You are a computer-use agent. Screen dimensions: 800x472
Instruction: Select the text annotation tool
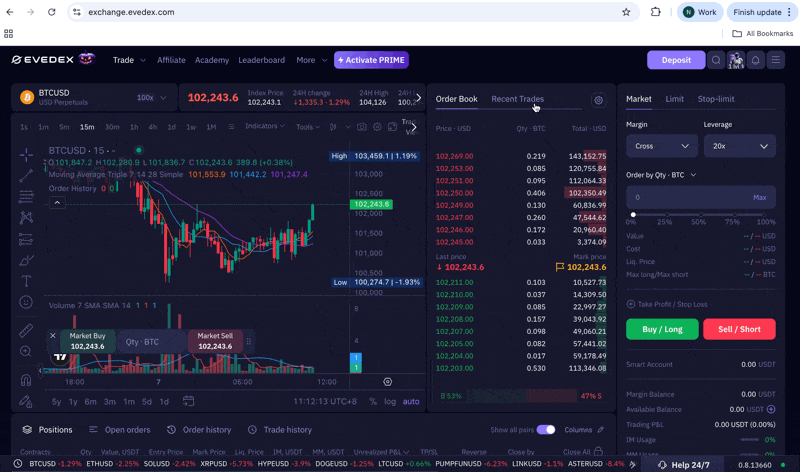26,281
